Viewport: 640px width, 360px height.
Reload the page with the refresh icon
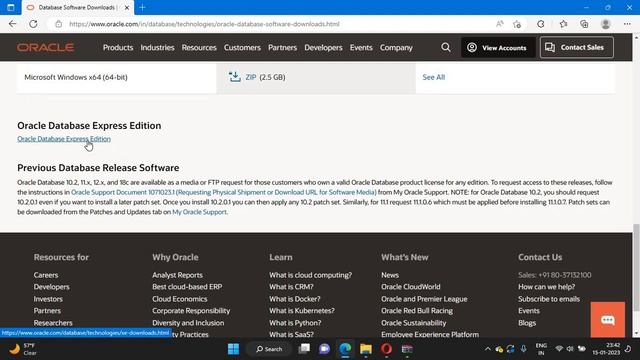click(33, 24)
